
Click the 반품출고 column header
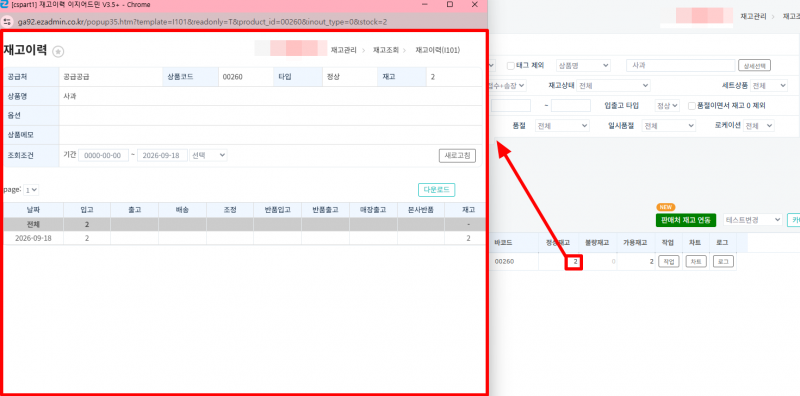tap(325, 210)
